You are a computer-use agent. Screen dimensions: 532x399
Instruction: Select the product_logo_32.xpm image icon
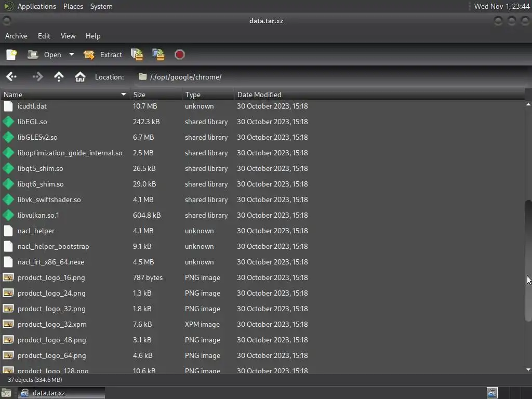pos(8,324)
